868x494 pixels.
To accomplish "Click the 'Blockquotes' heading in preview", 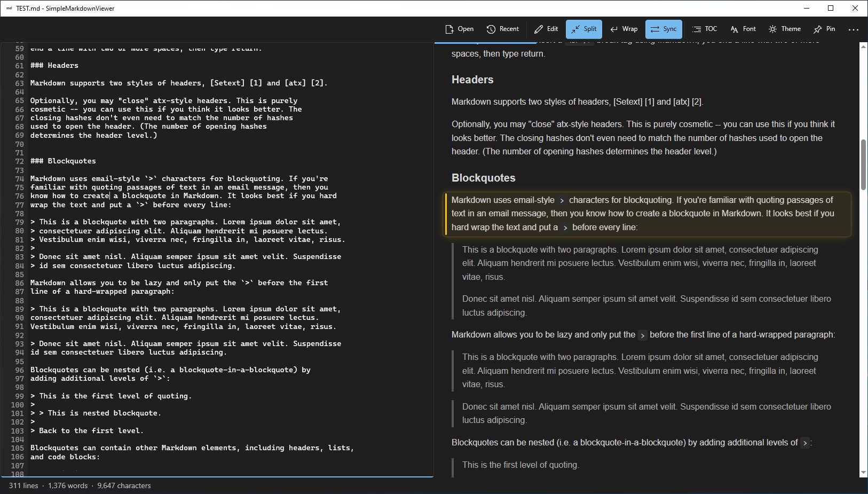I will (x=484, y=178).
